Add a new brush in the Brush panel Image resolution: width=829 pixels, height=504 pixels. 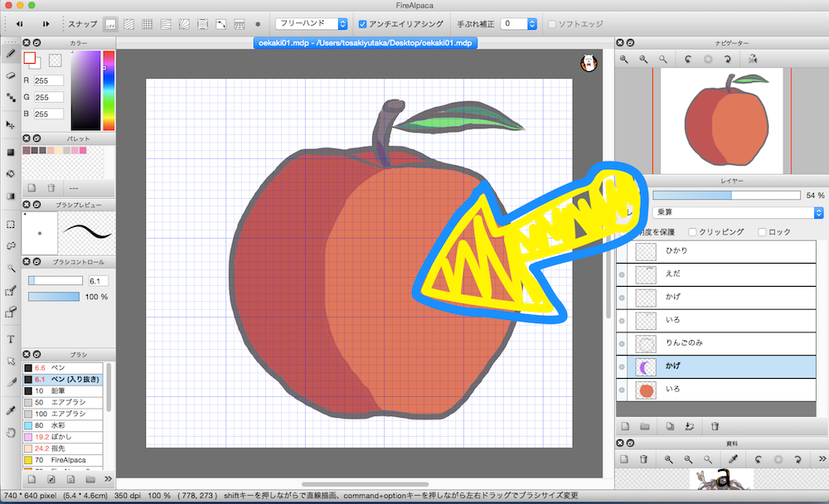[32, 479]
